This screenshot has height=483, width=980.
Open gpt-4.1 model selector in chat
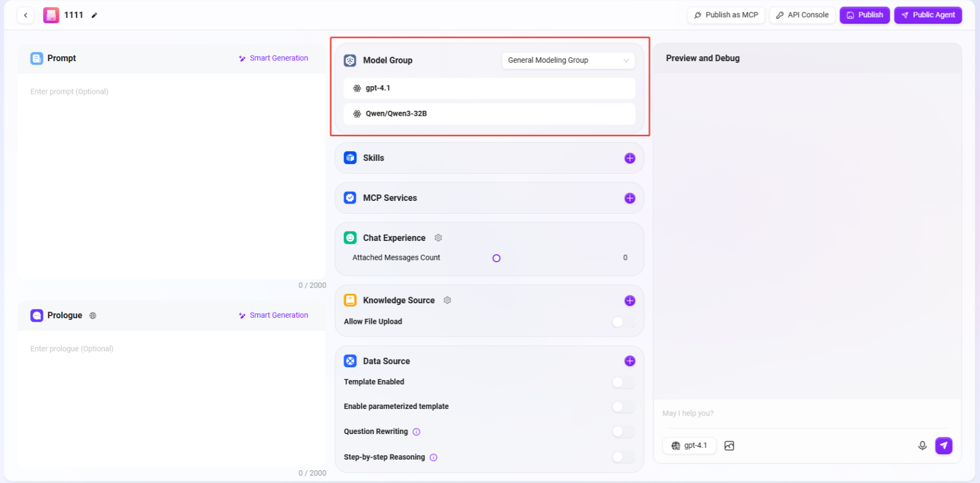(x=689, y=445)
